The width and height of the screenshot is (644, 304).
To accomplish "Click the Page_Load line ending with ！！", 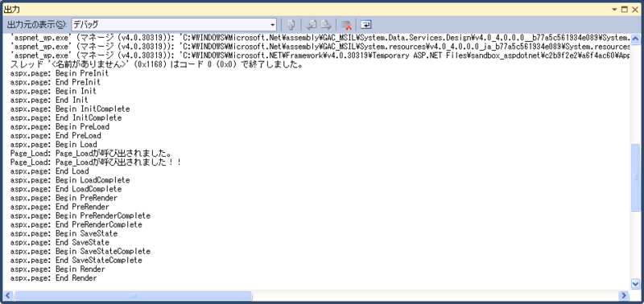I will [x=96, y=162].
